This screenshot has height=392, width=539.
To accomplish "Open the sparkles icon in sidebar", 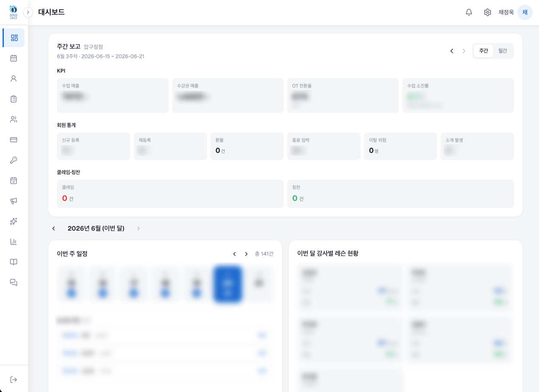I will pos(14,221).
